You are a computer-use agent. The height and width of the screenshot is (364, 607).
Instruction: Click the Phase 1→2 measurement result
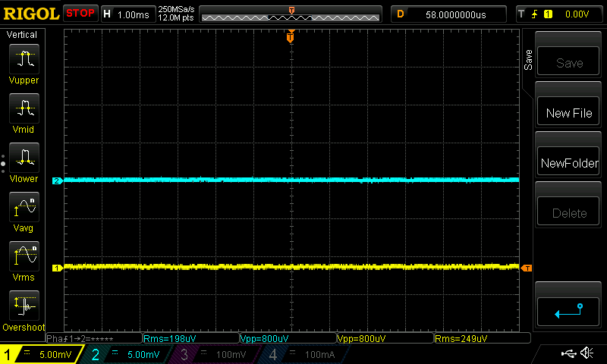[x=94, y=338]
